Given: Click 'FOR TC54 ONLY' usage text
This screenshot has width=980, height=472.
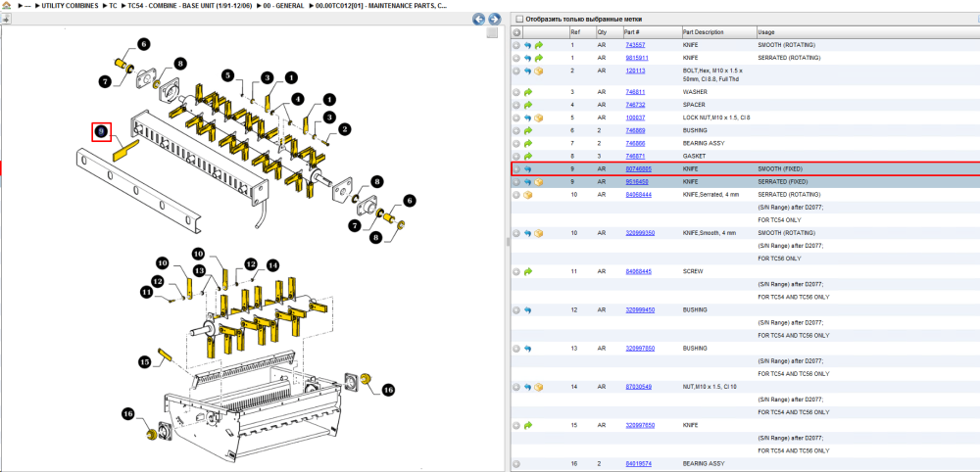Looking at the screenshot, I should (x=779, y=220).
